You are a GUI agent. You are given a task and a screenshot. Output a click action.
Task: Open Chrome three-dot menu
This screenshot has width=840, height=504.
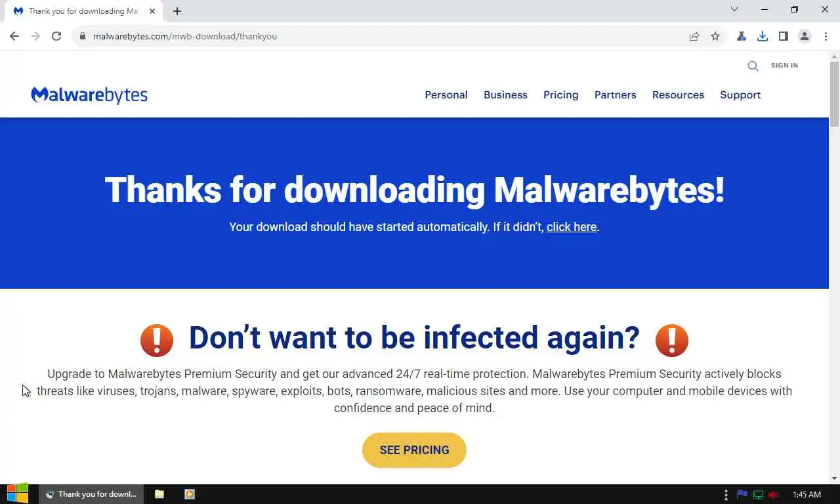pyautogui.click(x=826, y=36)
